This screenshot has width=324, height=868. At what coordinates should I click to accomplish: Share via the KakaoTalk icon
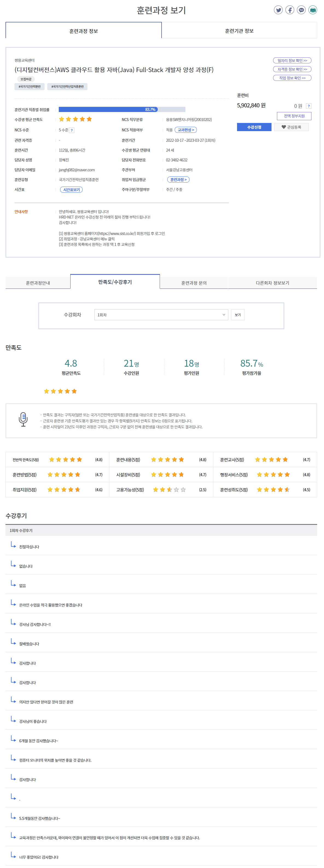pos(301,10)
